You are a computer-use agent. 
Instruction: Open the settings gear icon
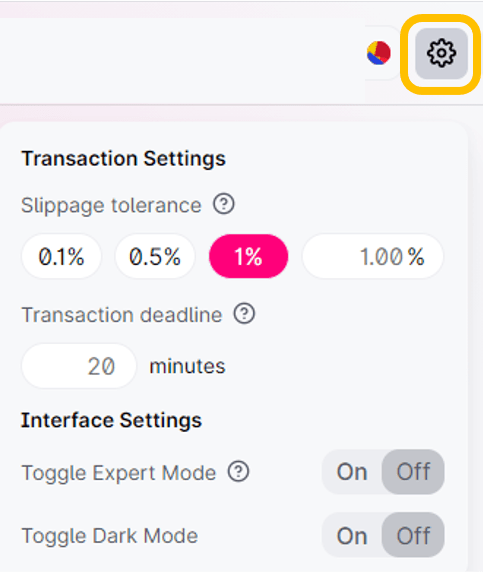click(x=441, y=54)
